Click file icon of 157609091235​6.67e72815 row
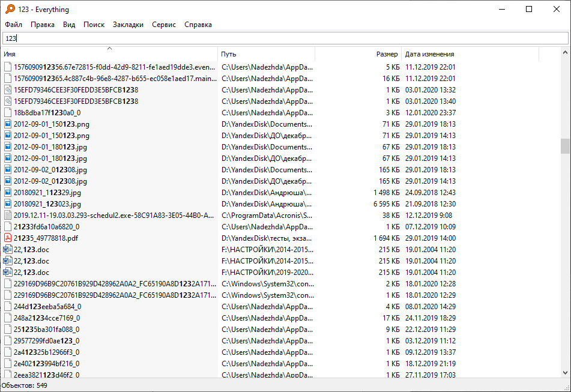 [8, 67]
